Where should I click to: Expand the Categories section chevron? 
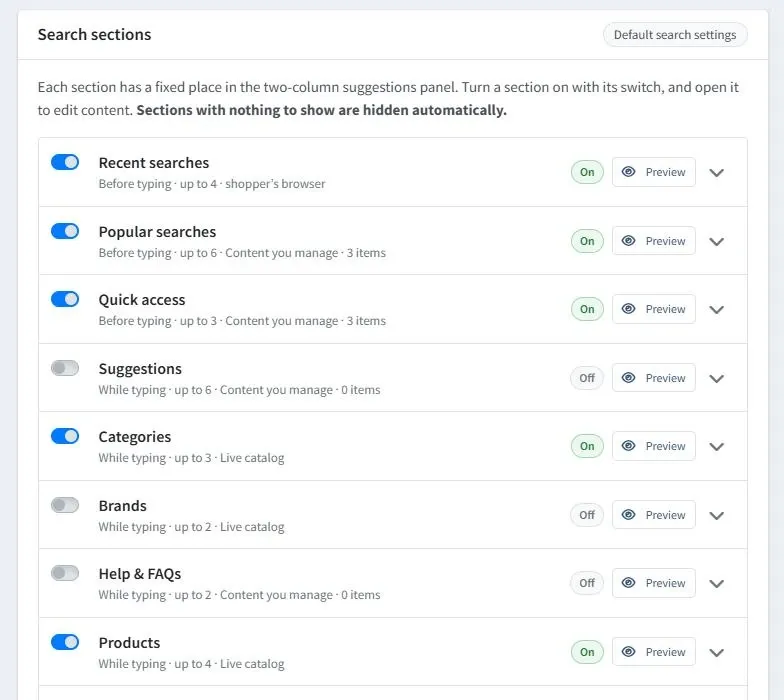pyautogui.click(x=716, y=446)
